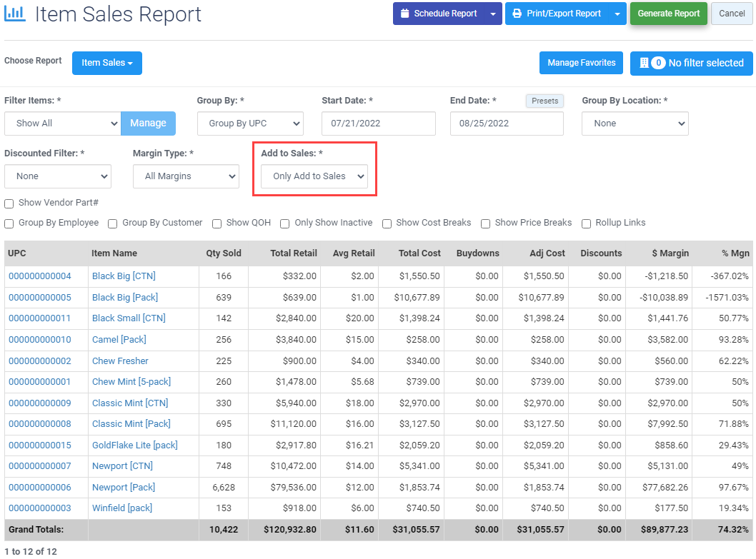Open UPC link 000000000005

40,297
